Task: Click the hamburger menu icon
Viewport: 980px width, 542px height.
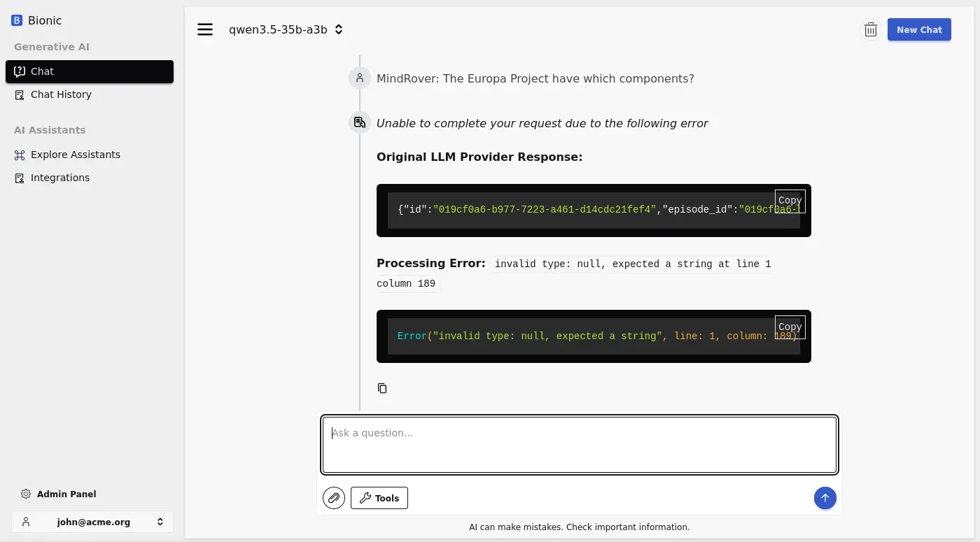Action: tap(205, 29)
